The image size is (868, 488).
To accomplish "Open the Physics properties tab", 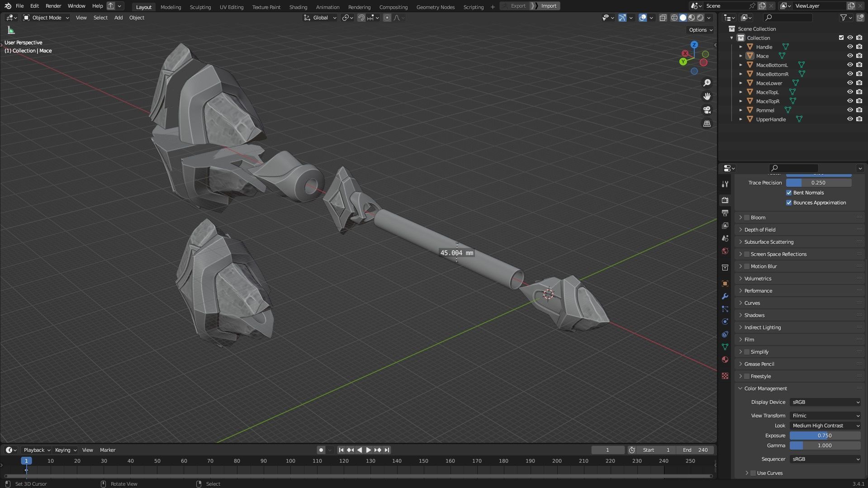I will click(x=725, y=322).
